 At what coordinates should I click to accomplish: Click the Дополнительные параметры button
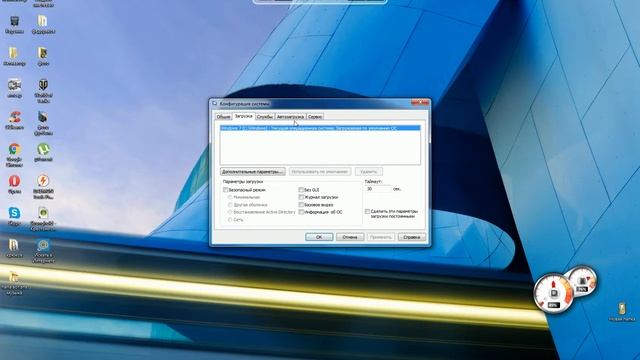pos(253,171)
